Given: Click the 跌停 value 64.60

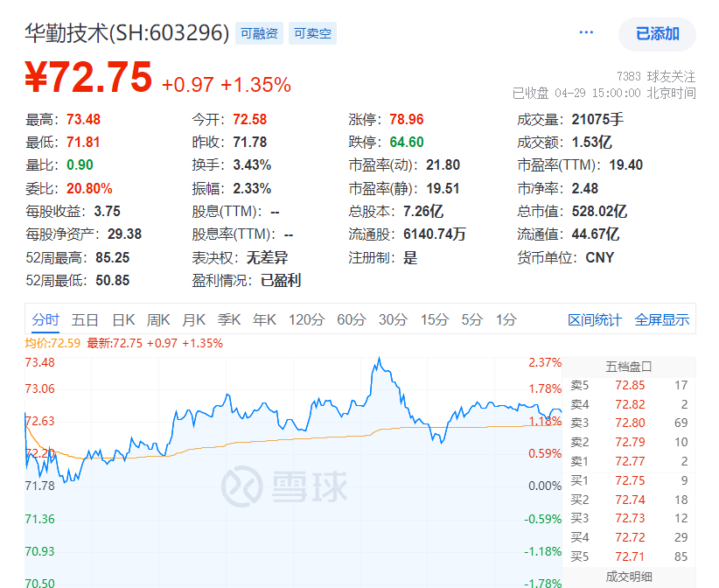Looking at the screenshot, I should tap(407, 142).
